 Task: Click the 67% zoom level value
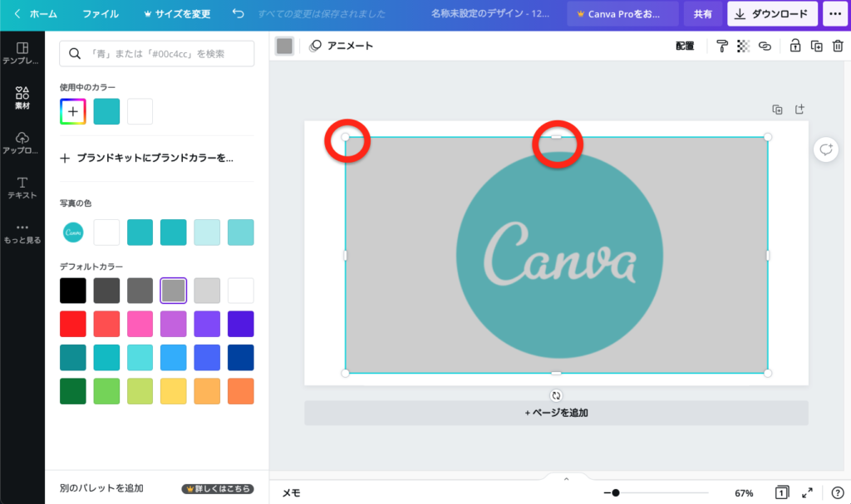pyautogui.click(x=744, y=492)
